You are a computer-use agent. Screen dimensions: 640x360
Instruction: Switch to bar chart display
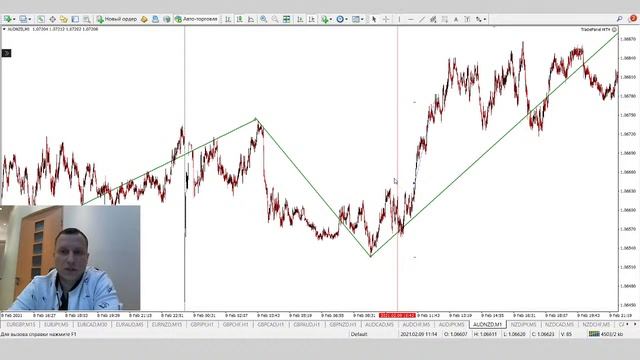click(228, 19)
